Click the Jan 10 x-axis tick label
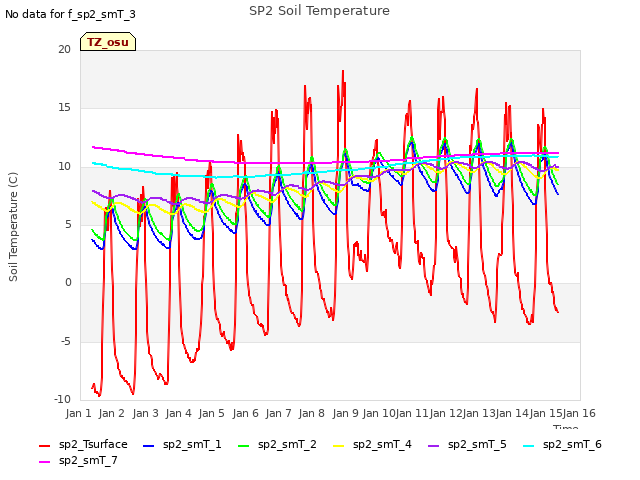 pyautogui.click(x=379, y=413)
